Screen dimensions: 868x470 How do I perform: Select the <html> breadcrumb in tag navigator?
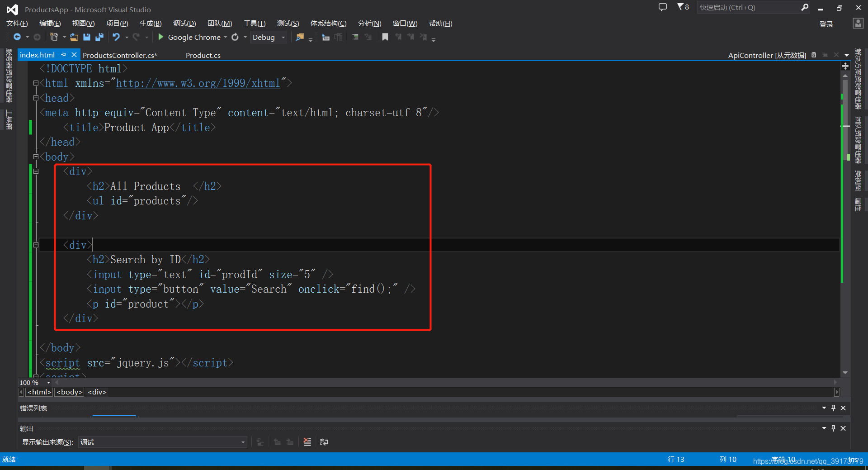click(x=39, y=392)
